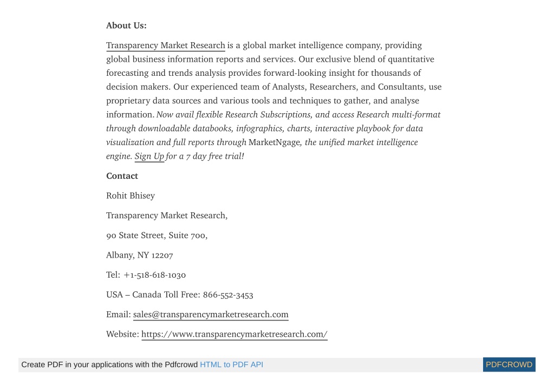554x392 pixels.
Task: Click the Contact heading
Action: [122, 176]
